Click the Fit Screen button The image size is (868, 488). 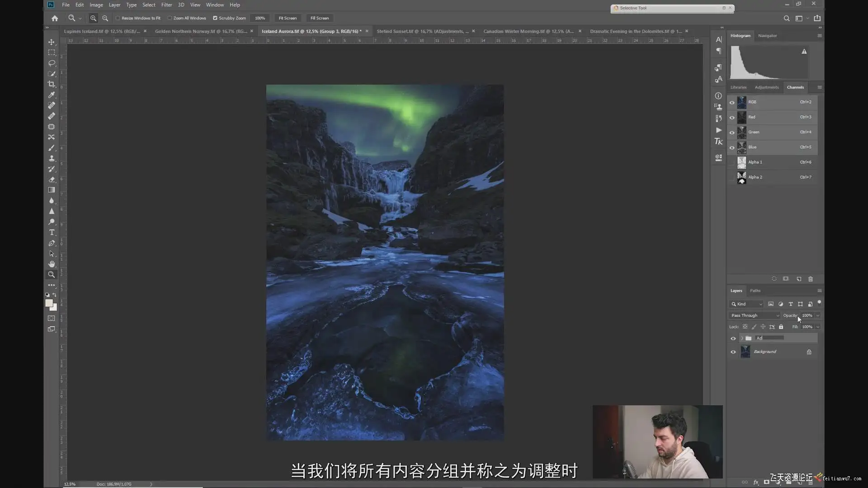[x=288, y=18]
